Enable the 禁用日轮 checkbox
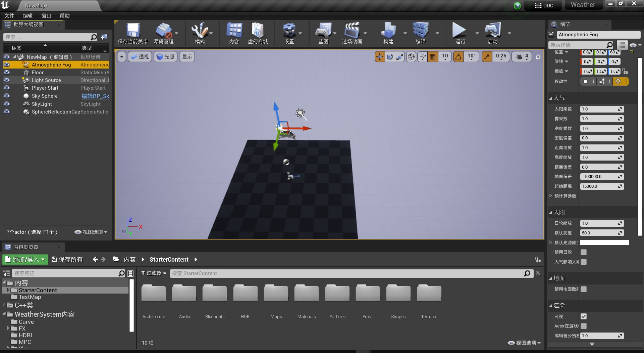Viewport: 644px width, 353px height. tap(584, 252)
